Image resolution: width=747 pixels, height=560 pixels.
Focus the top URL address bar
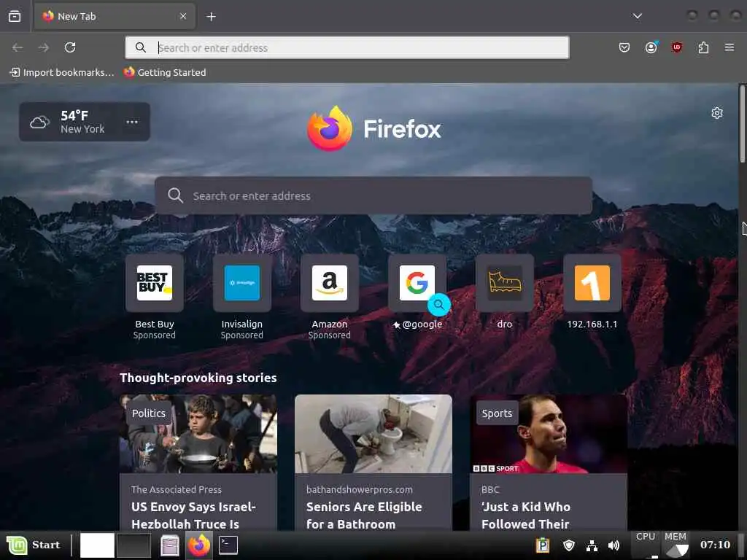[347, 47]
